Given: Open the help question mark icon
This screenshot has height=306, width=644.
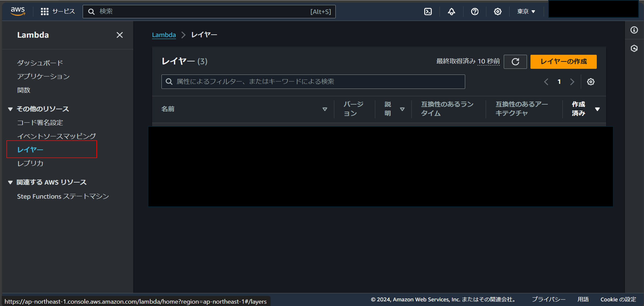Looking at the screenshot, I should 475,11.
